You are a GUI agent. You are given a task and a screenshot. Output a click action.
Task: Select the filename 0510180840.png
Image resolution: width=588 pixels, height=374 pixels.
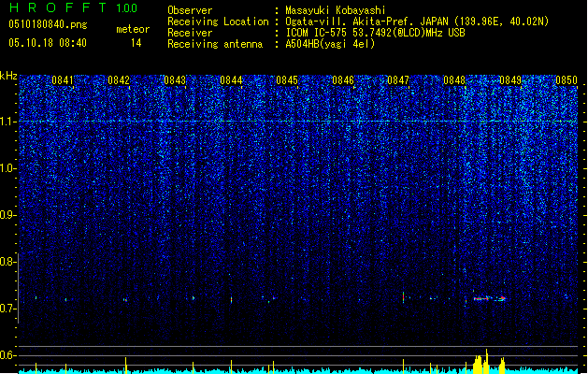click(x=48, y=24)
